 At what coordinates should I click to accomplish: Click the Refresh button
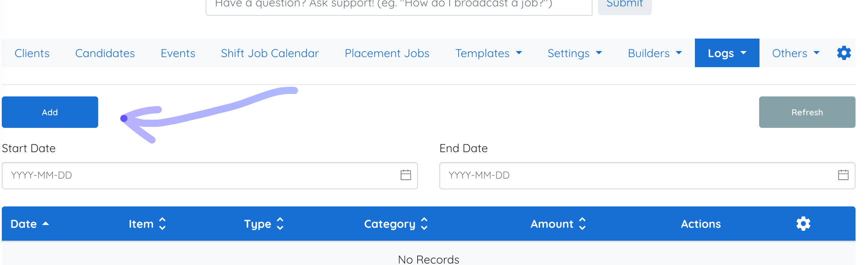coord(807,112)
